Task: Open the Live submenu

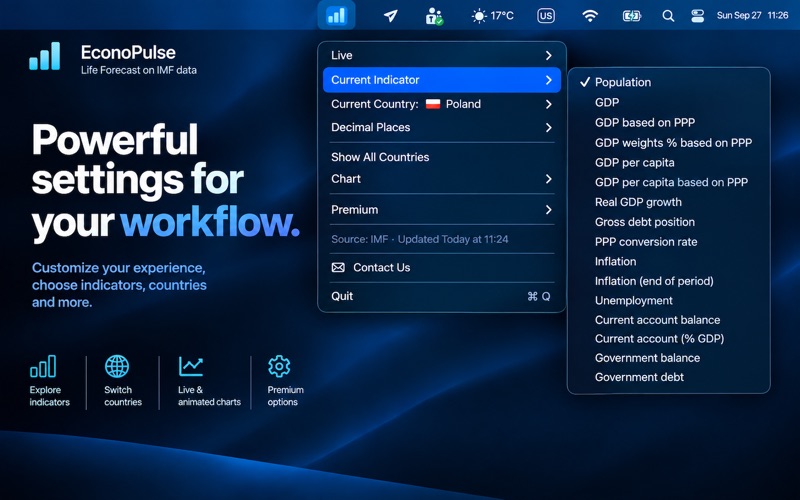Action: (x=442, y=55)
